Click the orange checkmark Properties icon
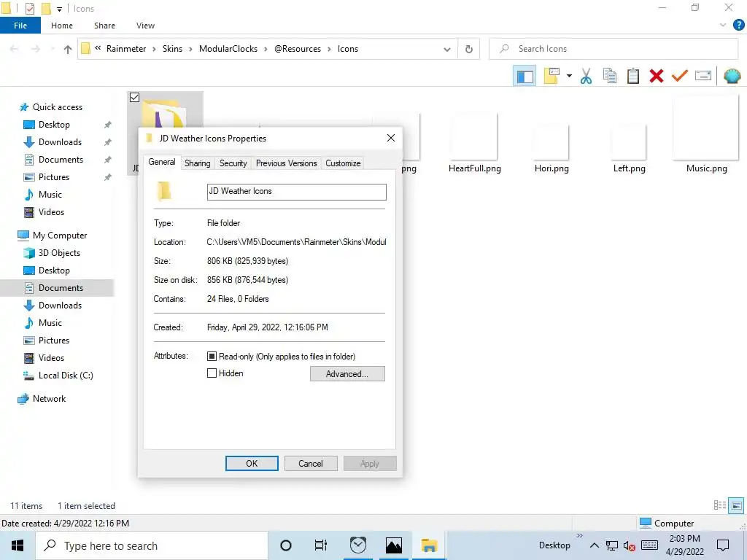The width and height of the screenshot is (747, 560). 680,76
